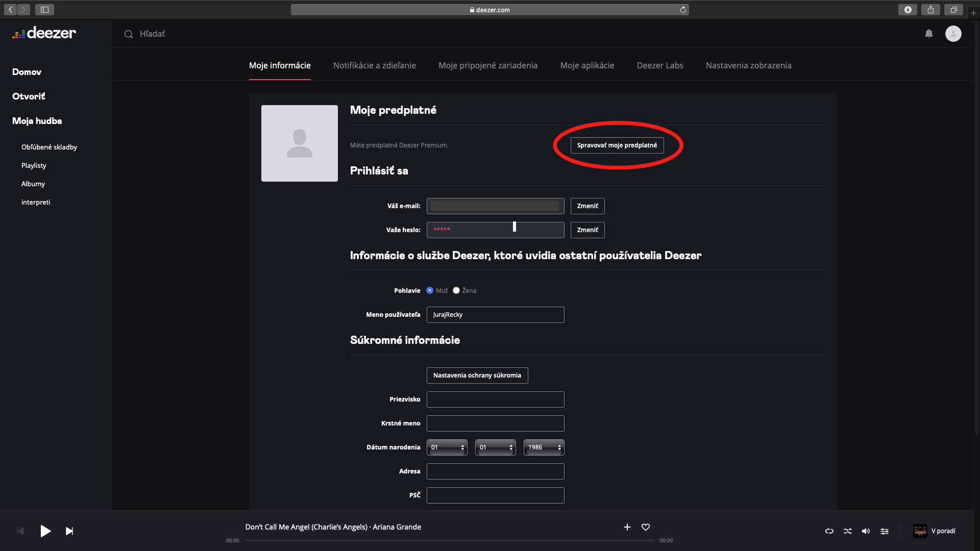Open Moje pripojené zariadenia tab

pyautogui.click(x=488, y=65)
